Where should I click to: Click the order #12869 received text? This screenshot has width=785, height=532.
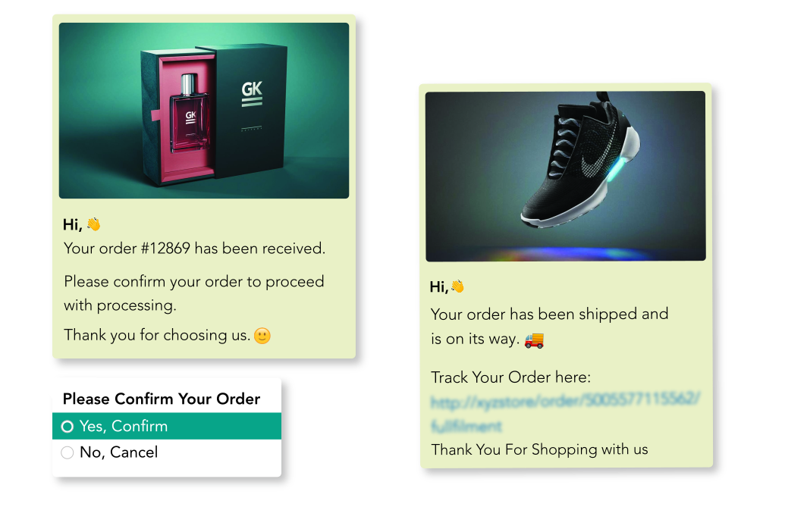(x=194, y=249)
